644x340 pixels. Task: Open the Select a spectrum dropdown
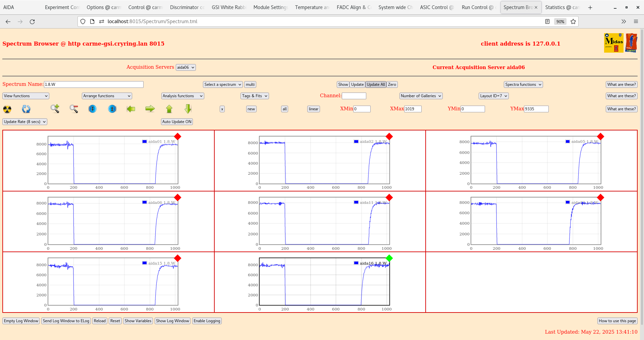(x=222, y=84)
